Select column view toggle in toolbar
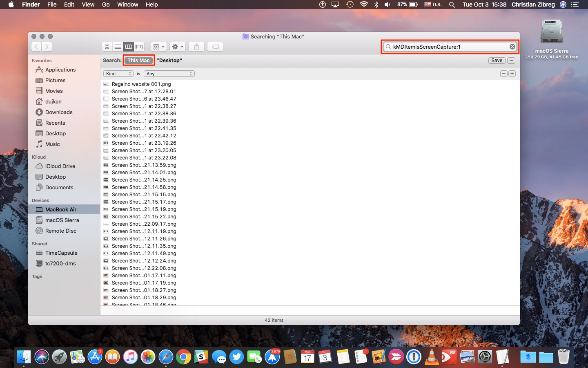This screenshot has height=368, width=588. point(129,47)
